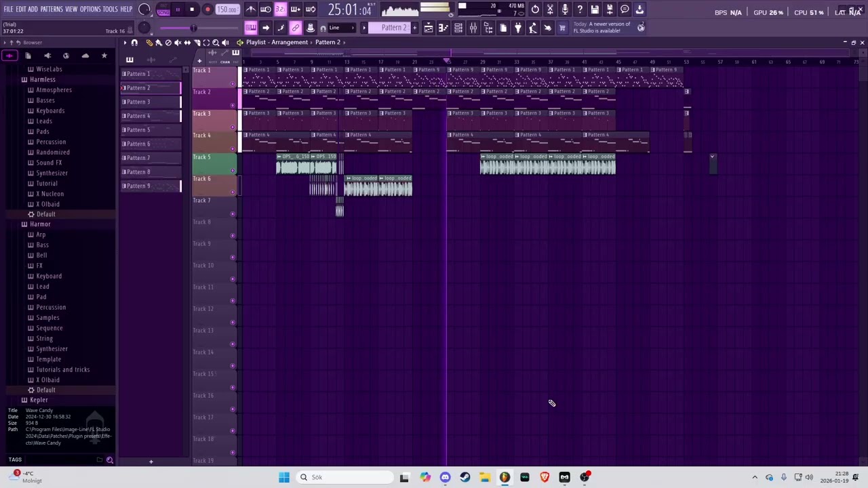The image size is (868, 488).
Task: Save the project with floppy disk icon
Action: point(595,9)
